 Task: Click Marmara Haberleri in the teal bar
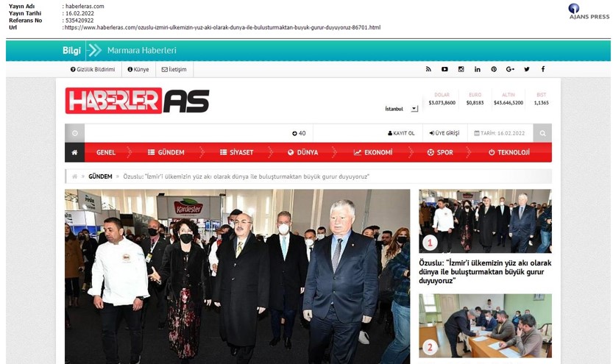coord(142,51)
